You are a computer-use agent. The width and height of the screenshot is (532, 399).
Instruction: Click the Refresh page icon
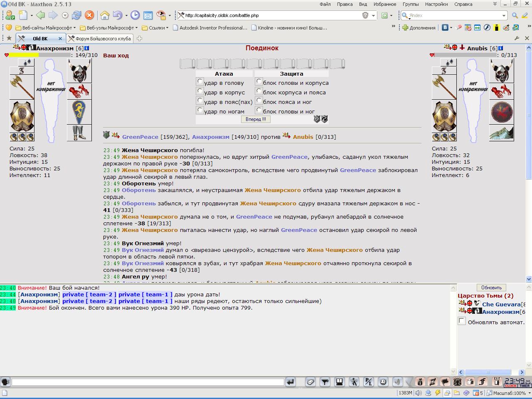pyautogui.click(x=76, y=15)
